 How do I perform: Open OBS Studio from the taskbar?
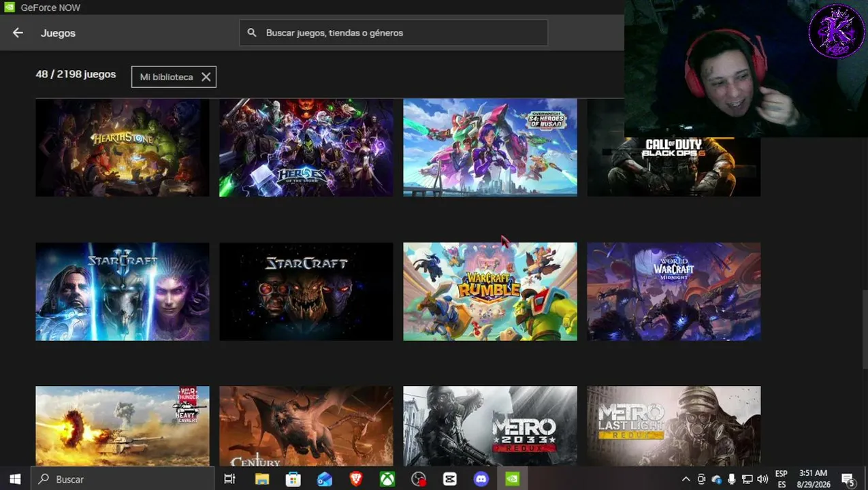click(x=419, y=479)
